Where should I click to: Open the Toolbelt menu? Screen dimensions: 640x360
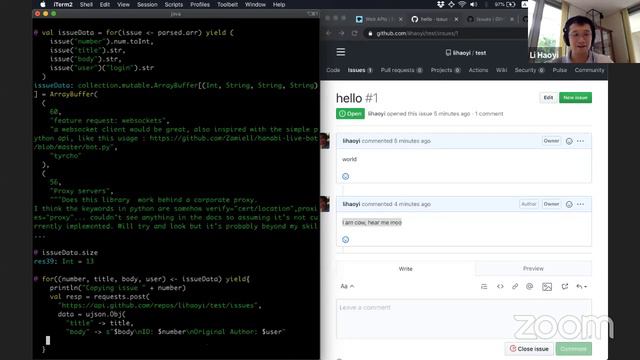(227, 4)
